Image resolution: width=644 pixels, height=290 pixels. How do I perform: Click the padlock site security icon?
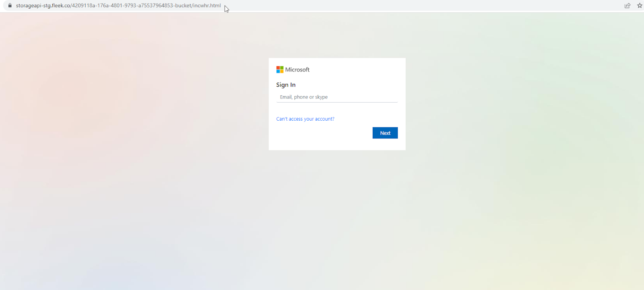pyautogui.click(x=10, y=6)
